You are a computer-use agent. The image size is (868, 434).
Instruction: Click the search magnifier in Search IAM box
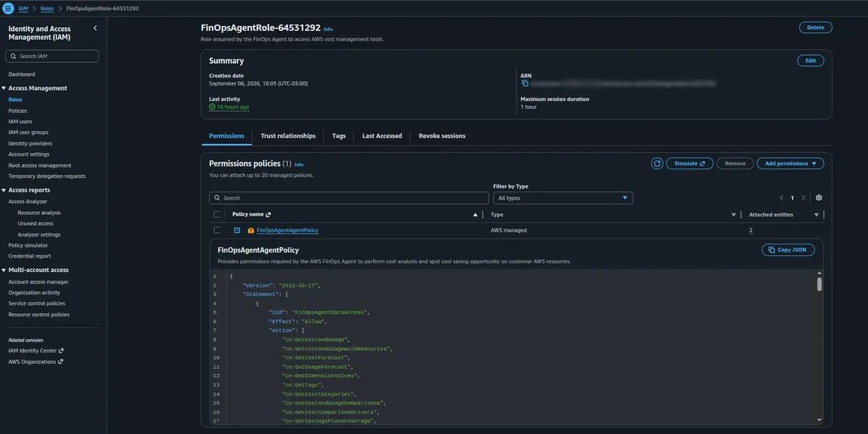pos(13,56)
